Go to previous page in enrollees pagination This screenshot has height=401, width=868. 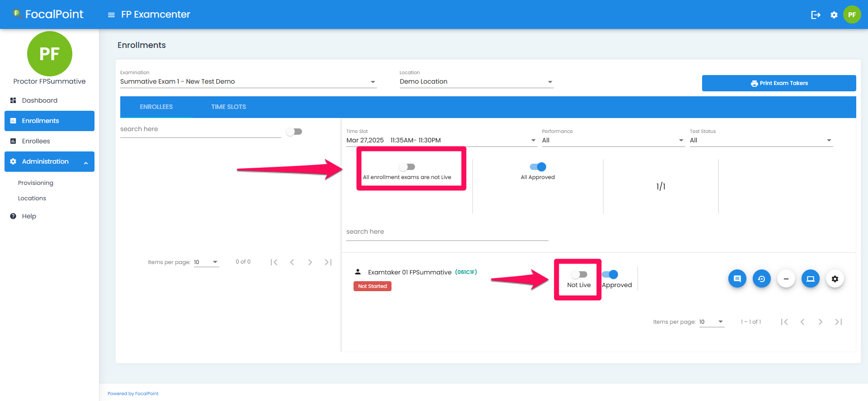292,262
